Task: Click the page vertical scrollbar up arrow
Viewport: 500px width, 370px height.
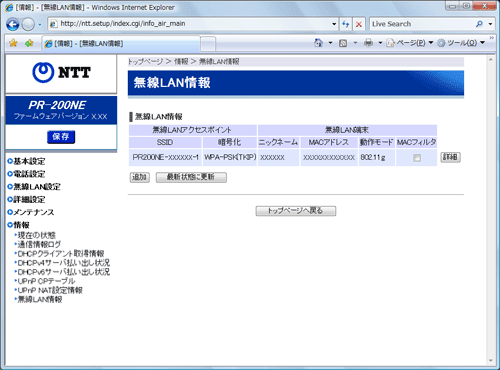Action: click(x=491, y=60)
